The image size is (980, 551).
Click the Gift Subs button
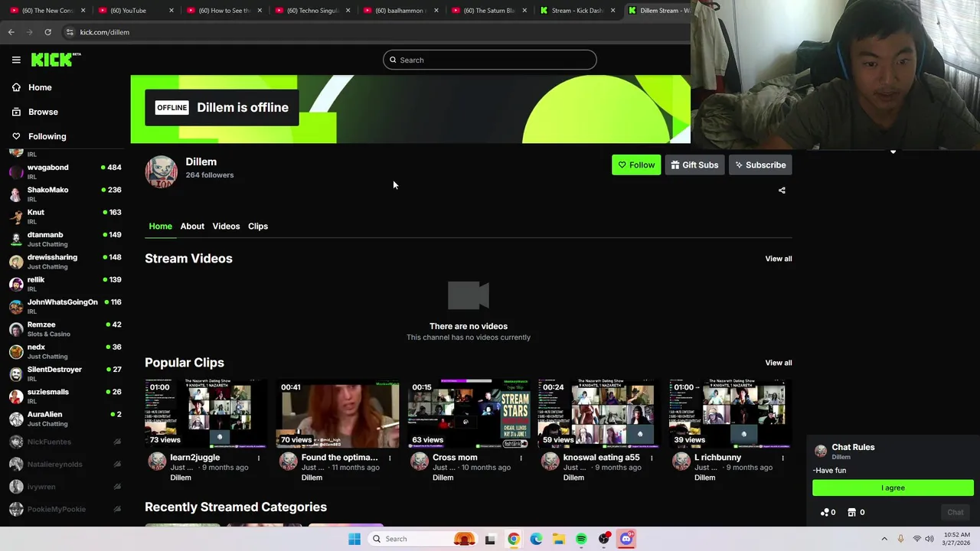click(694, 165)
